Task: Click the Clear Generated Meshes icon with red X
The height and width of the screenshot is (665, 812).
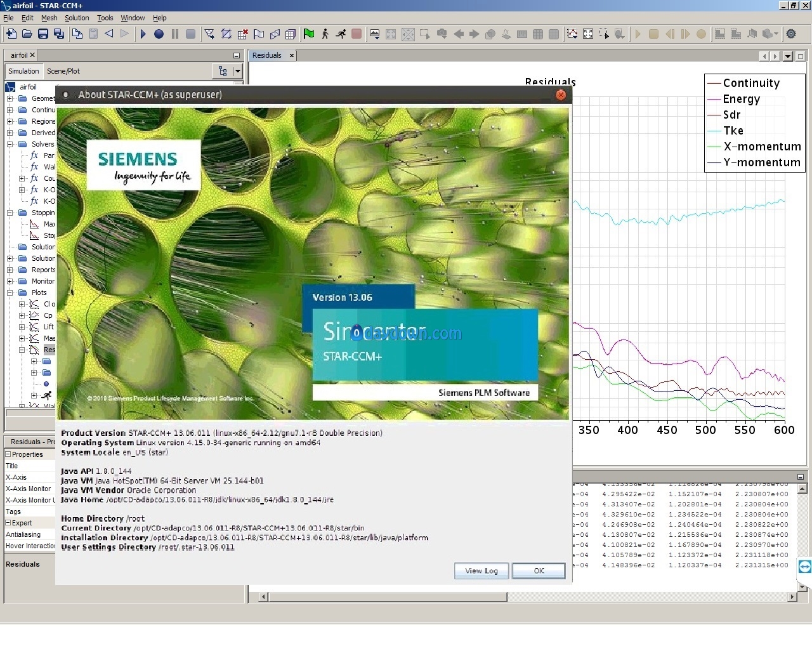Action: pyautogui.click(x=243, y=34)
